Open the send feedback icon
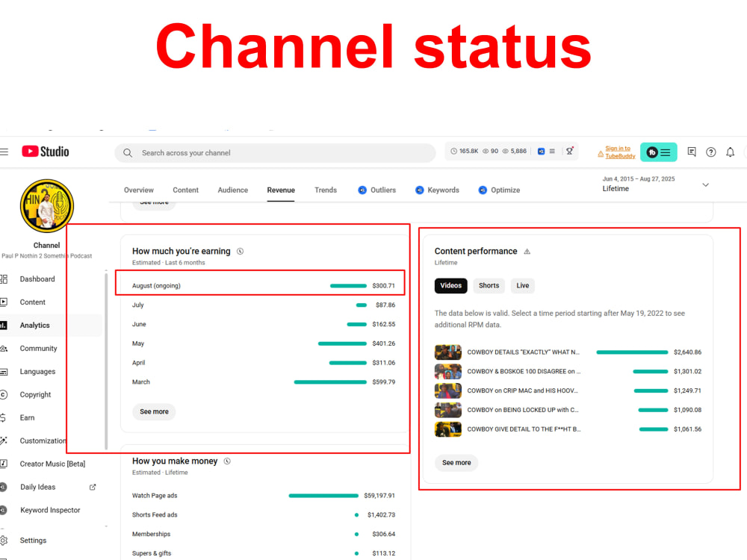This screenshot has height=560, width=747. tap(692, 152)
